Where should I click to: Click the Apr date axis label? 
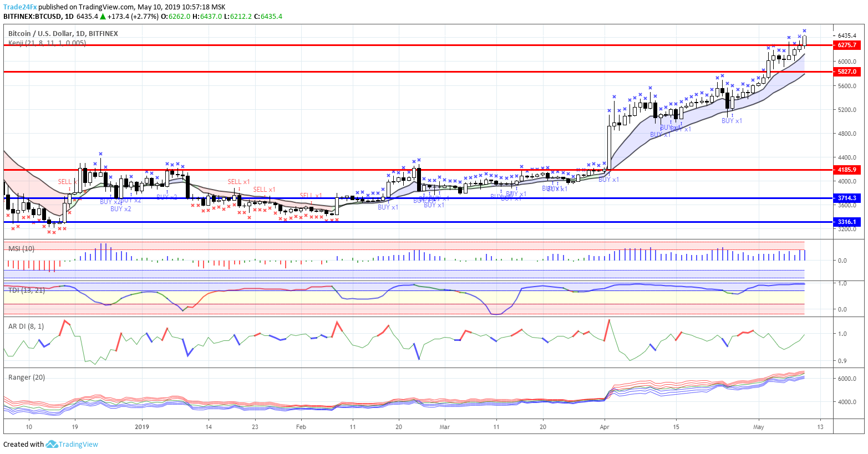(605, 427)
